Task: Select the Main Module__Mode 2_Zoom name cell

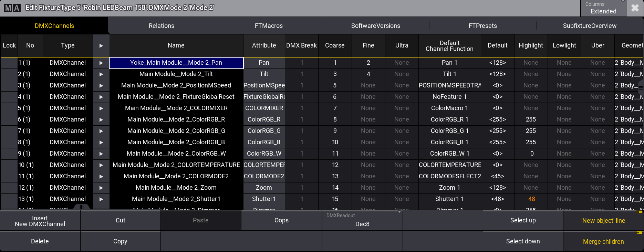Action: click(x=176, y=188)
